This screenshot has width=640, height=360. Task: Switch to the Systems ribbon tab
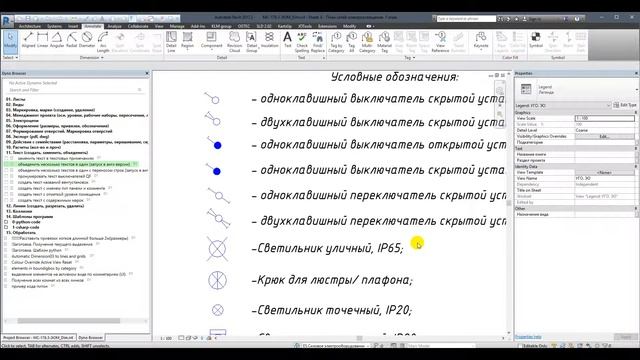pos(54,26)
